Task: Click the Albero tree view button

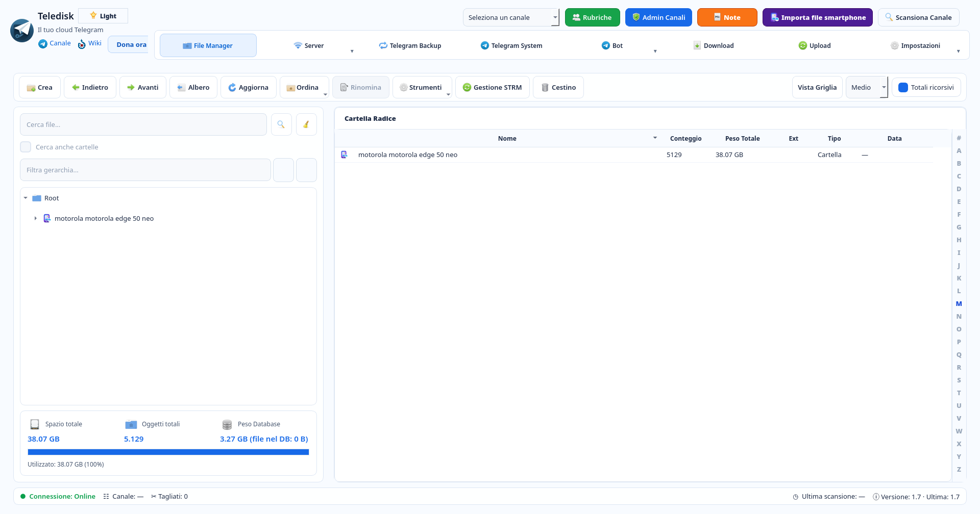Action: [193, 87]
